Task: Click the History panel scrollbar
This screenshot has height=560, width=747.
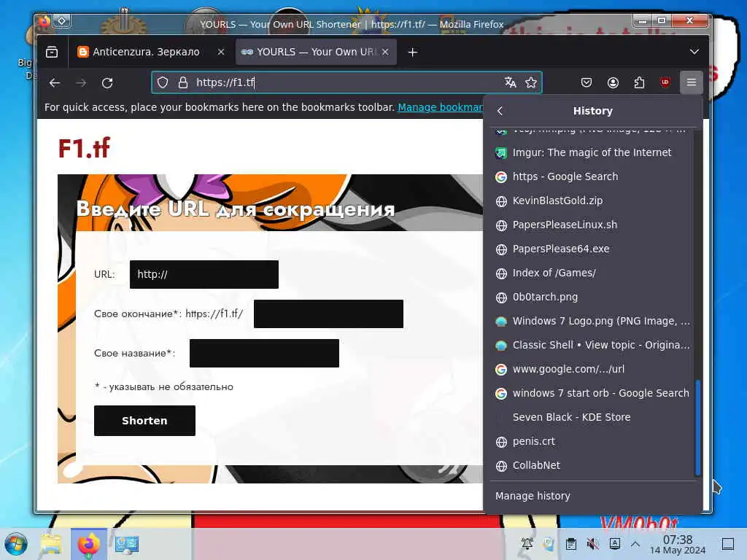Action: tap(697, 427)
